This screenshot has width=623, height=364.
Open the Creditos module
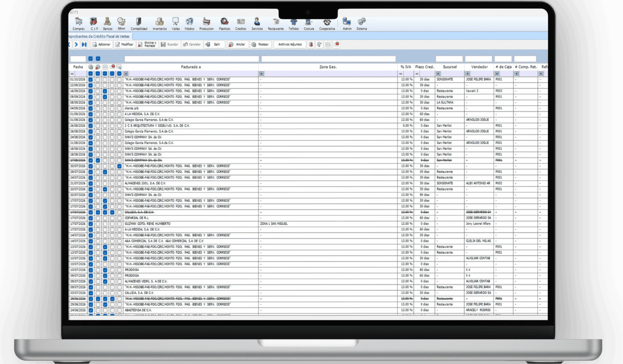[x=241, y=24]
